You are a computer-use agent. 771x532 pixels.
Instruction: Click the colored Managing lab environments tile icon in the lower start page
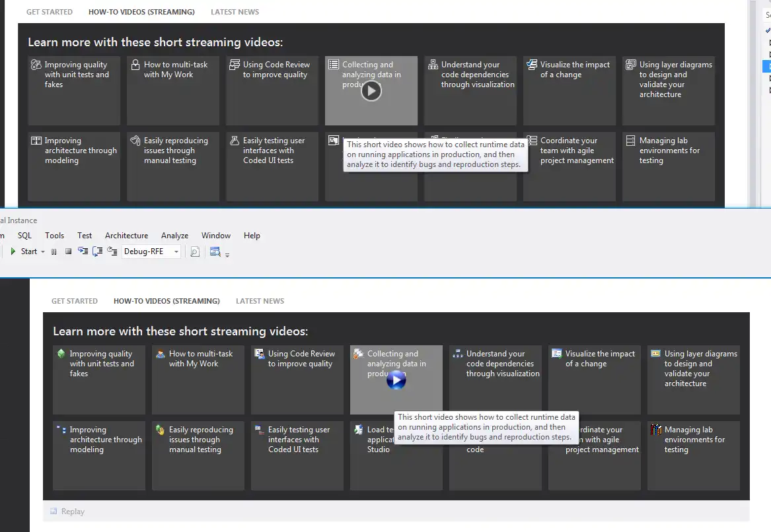(655, 429)
